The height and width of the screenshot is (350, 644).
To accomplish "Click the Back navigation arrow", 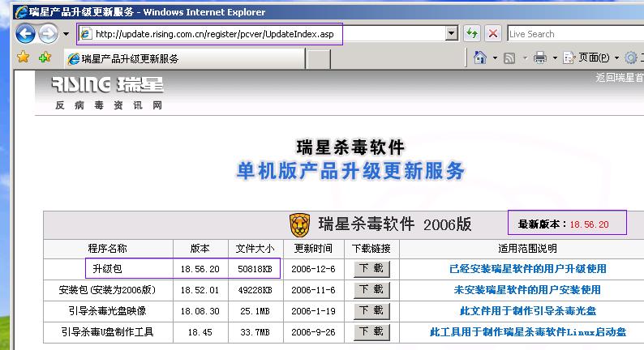I will [x=25, y=34].
